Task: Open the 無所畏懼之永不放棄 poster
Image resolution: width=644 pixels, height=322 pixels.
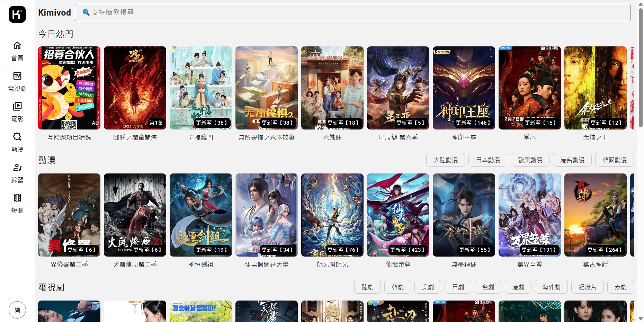Action: [x=267, y=88]
